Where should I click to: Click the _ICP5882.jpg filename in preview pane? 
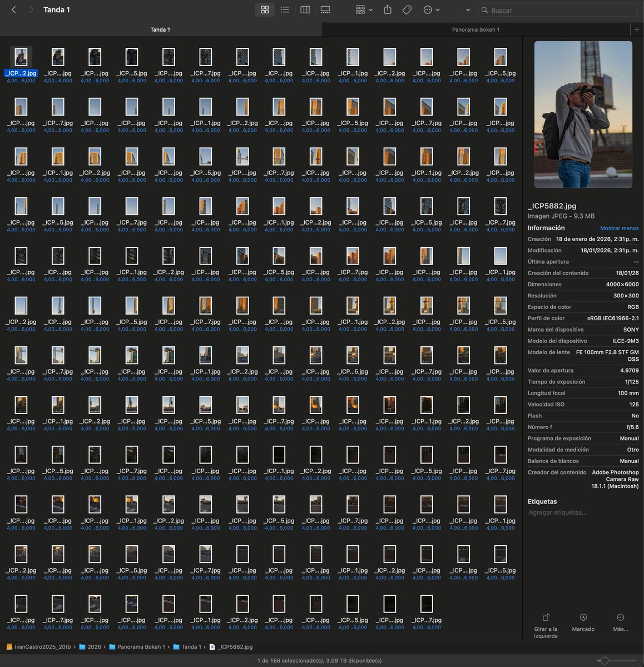point(552,206)
